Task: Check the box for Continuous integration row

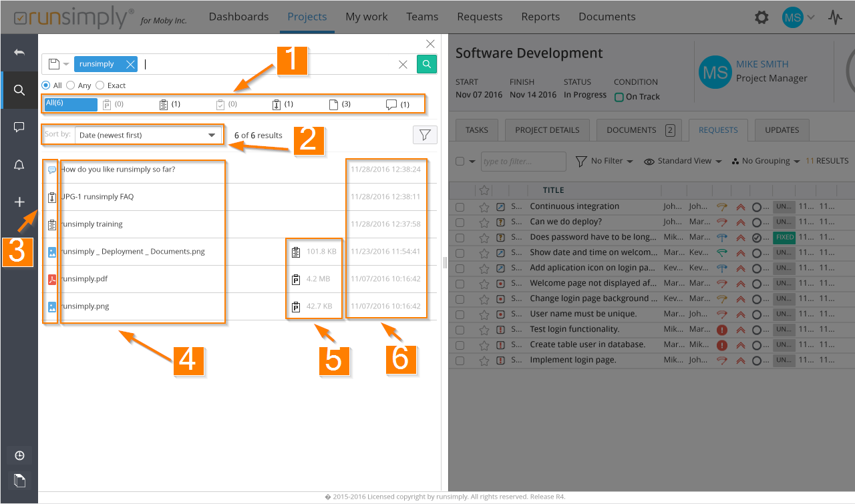Action: (x=460, y=207)
